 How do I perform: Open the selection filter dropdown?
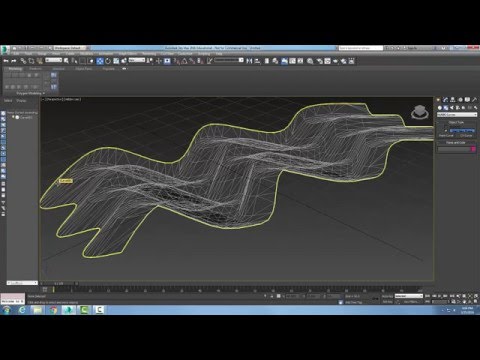point(54,60)
